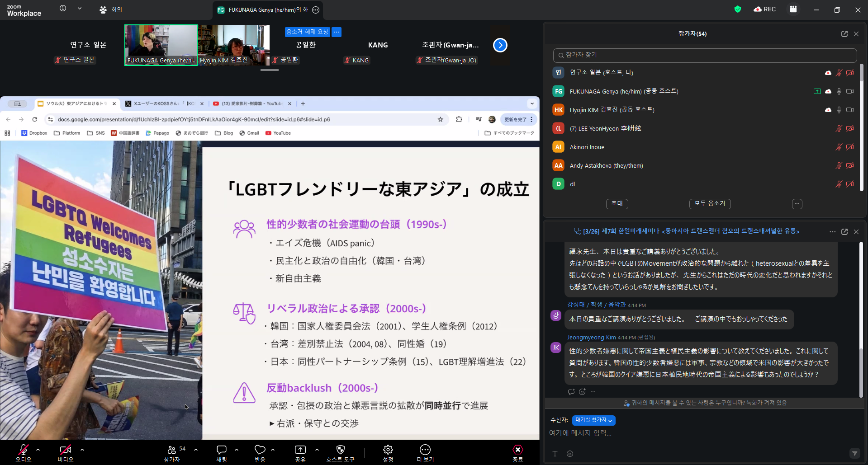
Task: Expand audio options arrow next to microphone
Action: [38, 450]
